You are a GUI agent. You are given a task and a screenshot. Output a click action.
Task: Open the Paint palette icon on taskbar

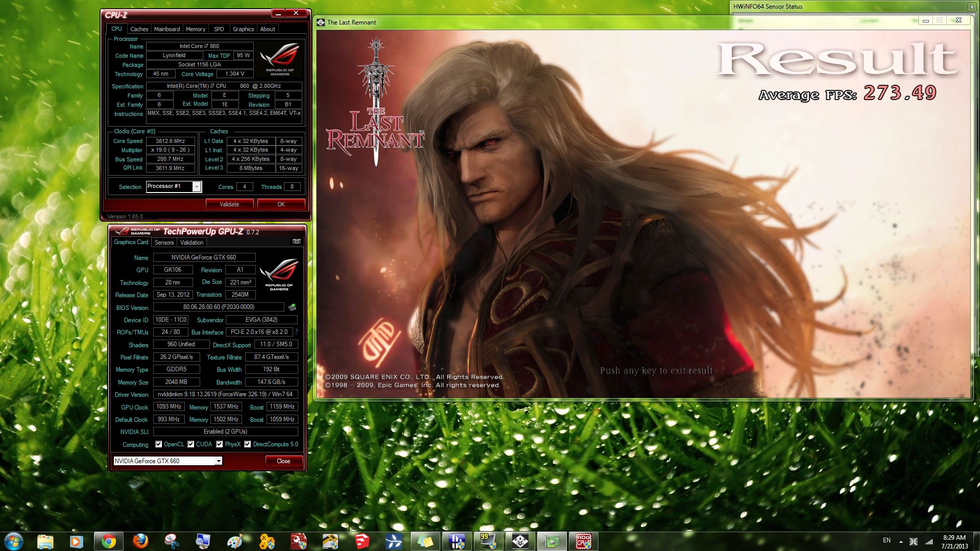point(235,541)
